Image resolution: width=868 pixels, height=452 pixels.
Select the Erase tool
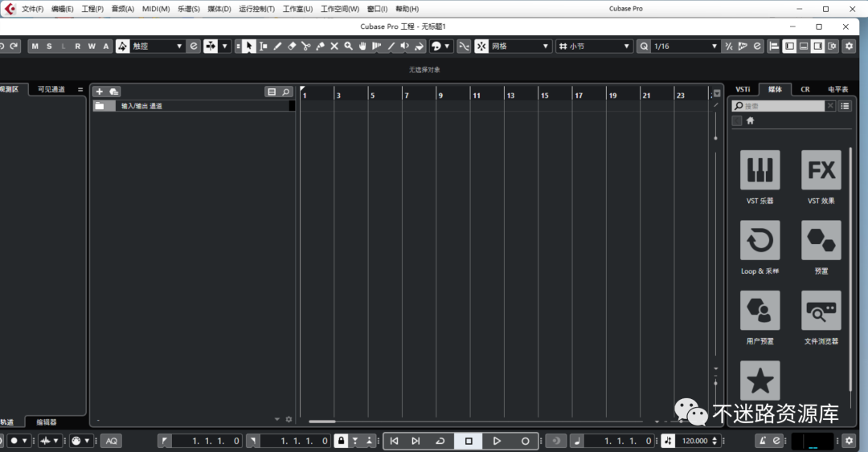tap(292, 46)
